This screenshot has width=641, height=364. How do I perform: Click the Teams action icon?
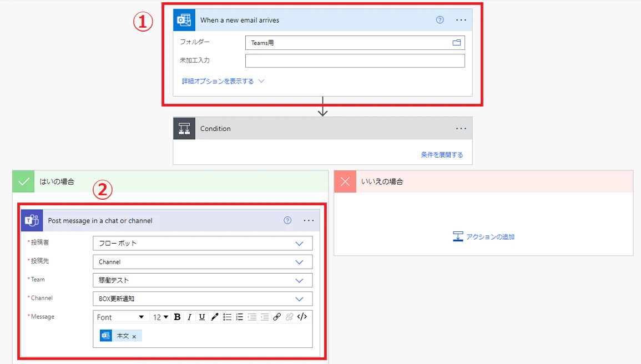(x=32, y=221)
